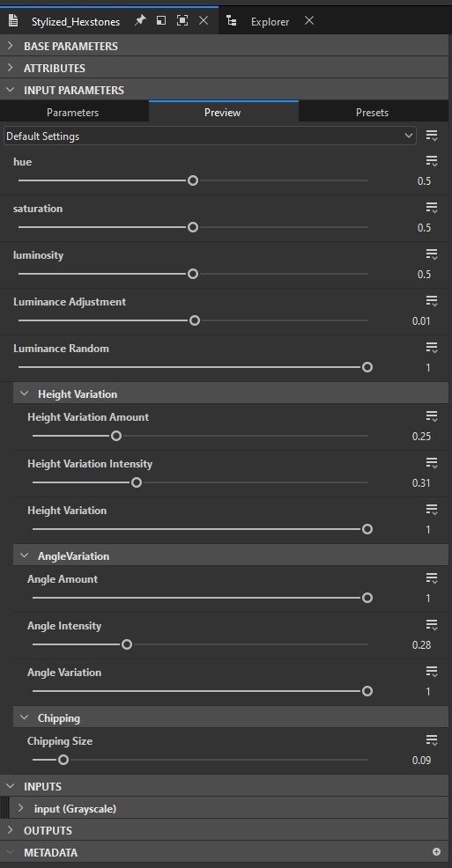Screen dimensions: 452x868
Task: Open the hue parameter options menu icon
Action: point(432,162)
